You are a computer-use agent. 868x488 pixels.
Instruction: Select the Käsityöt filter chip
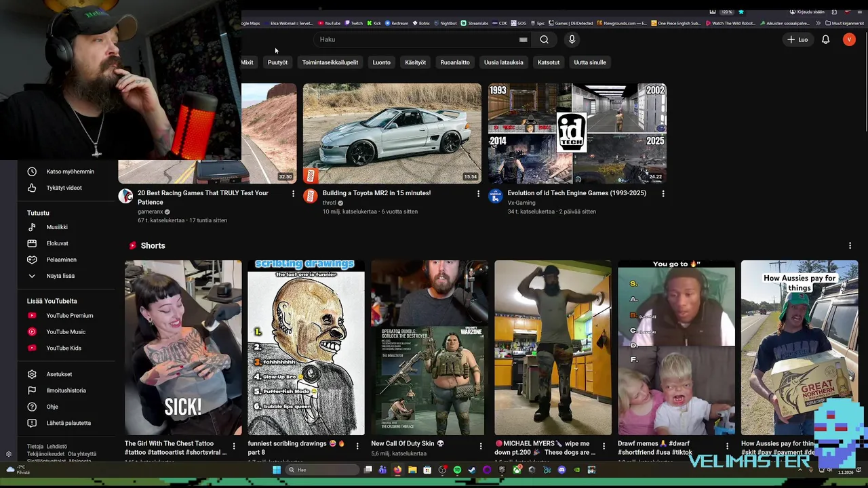[x=415, y=62]
